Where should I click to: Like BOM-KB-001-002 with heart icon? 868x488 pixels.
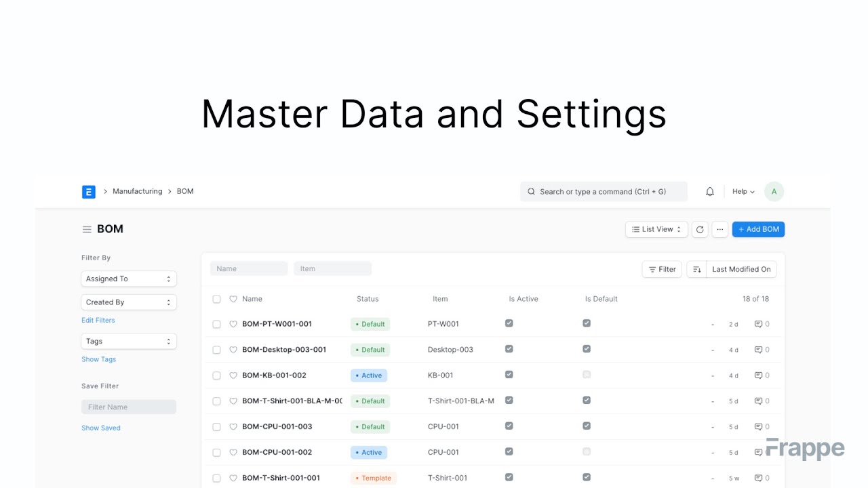pos(233,375)
